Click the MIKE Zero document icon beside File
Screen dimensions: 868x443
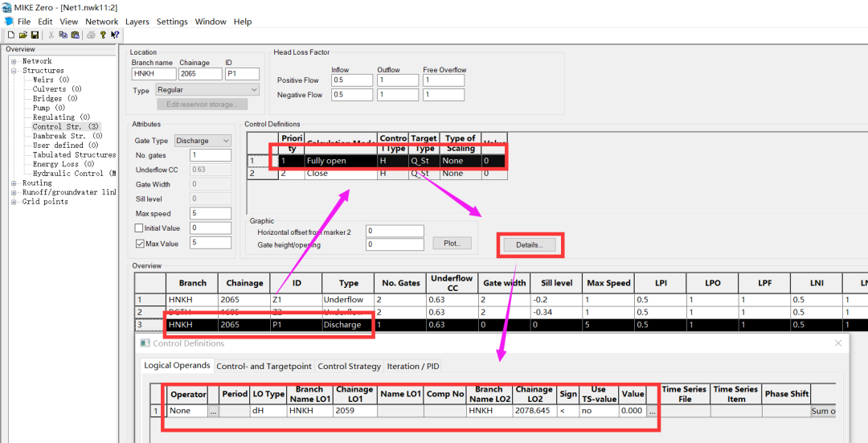click(x=9, y=22)
